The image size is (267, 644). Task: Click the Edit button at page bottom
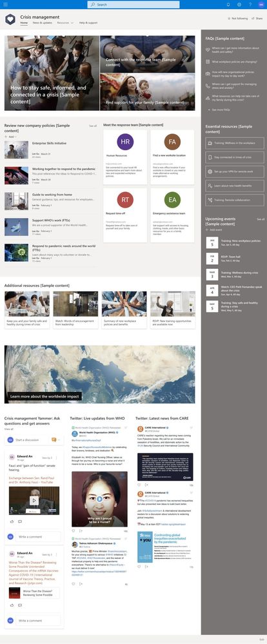(262, 639)
